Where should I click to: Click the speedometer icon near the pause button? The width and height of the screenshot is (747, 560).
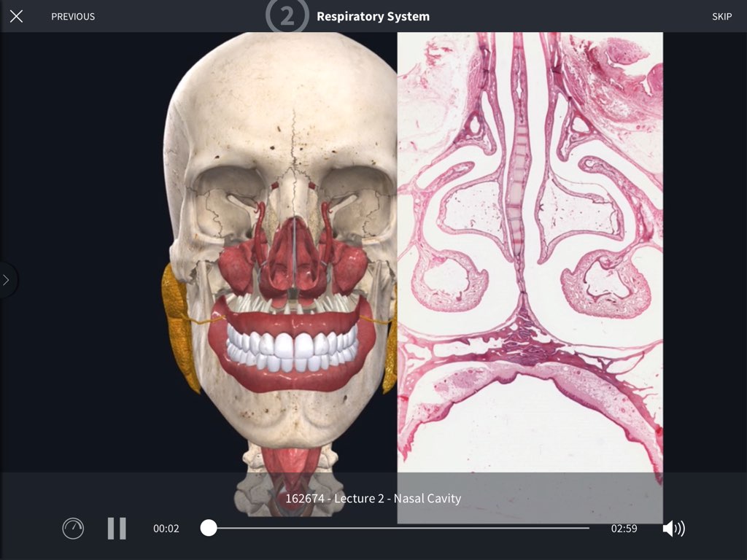click(x=73, y=527)
